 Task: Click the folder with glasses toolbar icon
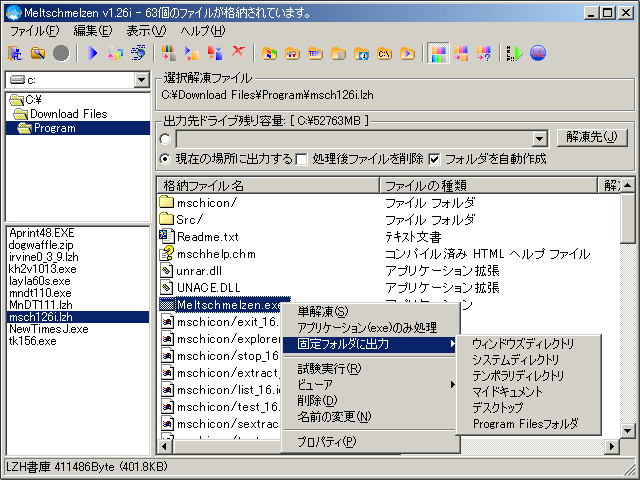tap(292, 53)
